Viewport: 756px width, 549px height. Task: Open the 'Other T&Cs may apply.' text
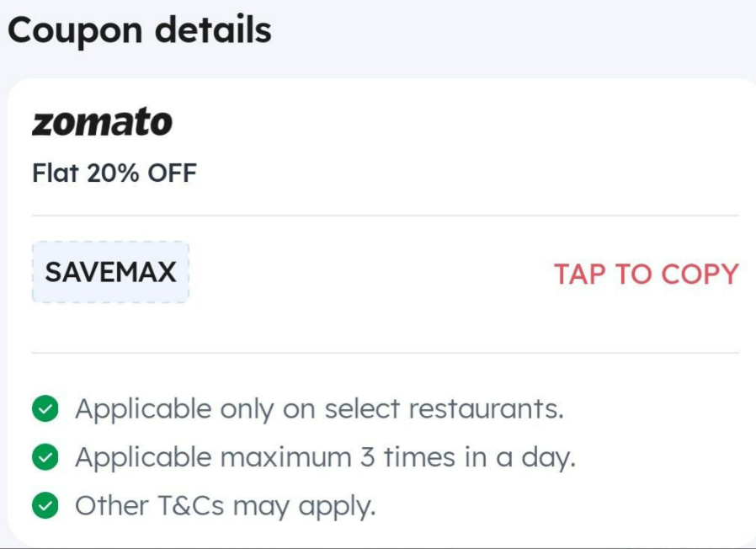tap(225, 507)
